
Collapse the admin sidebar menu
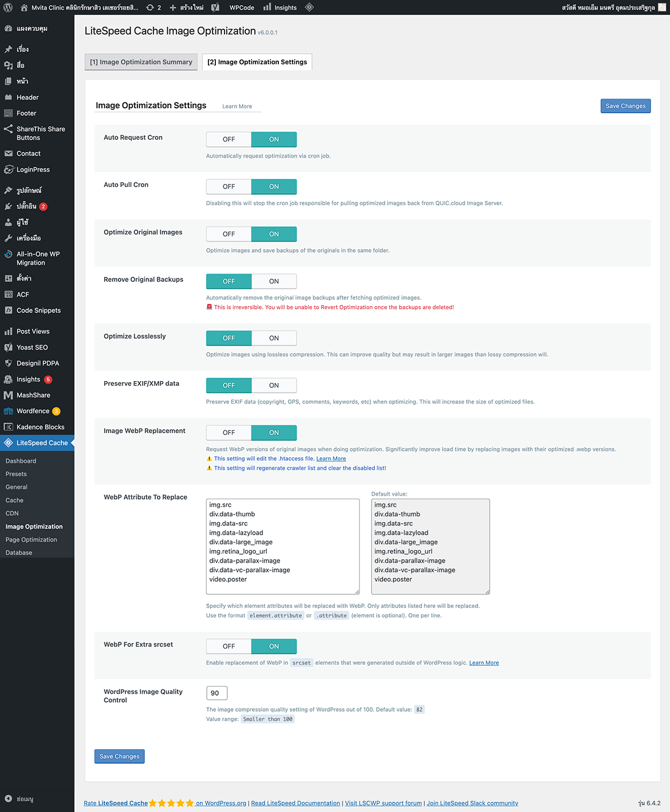[x=19, y=799]
